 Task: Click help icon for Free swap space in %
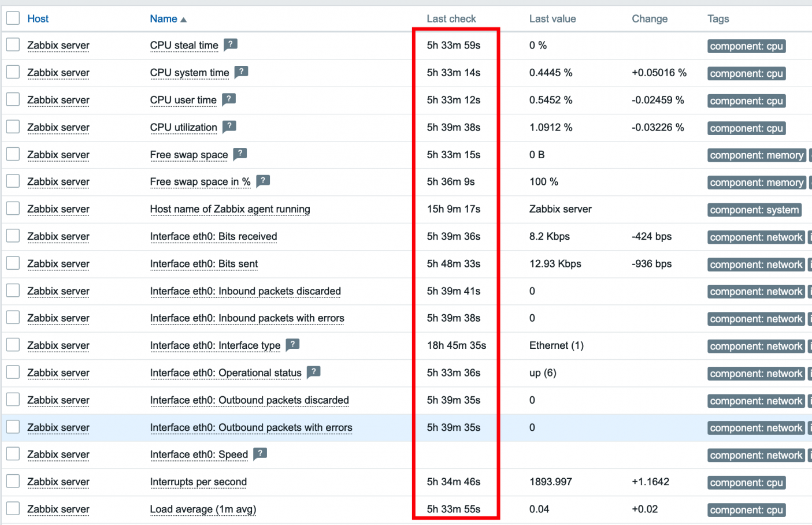click(263, 181)
